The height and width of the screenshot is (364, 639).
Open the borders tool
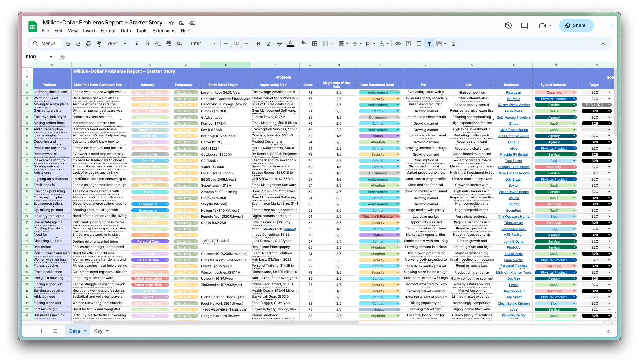pos(315,44)
